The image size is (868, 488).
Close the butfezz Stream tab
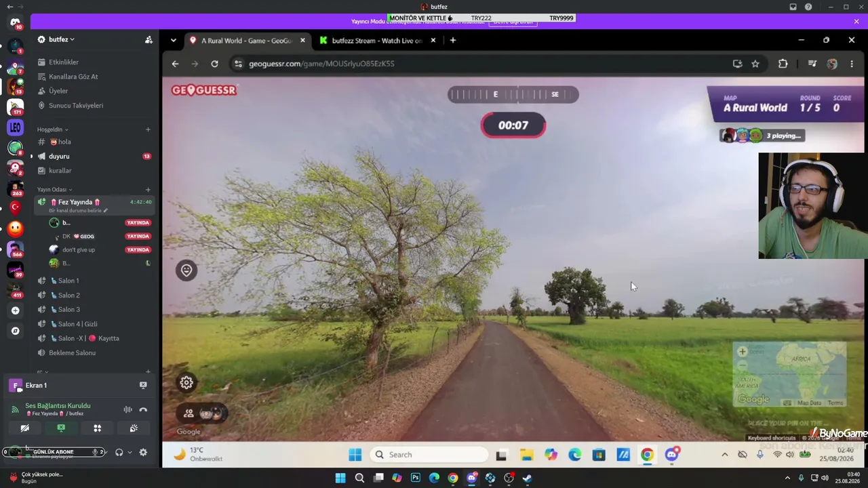433,41
